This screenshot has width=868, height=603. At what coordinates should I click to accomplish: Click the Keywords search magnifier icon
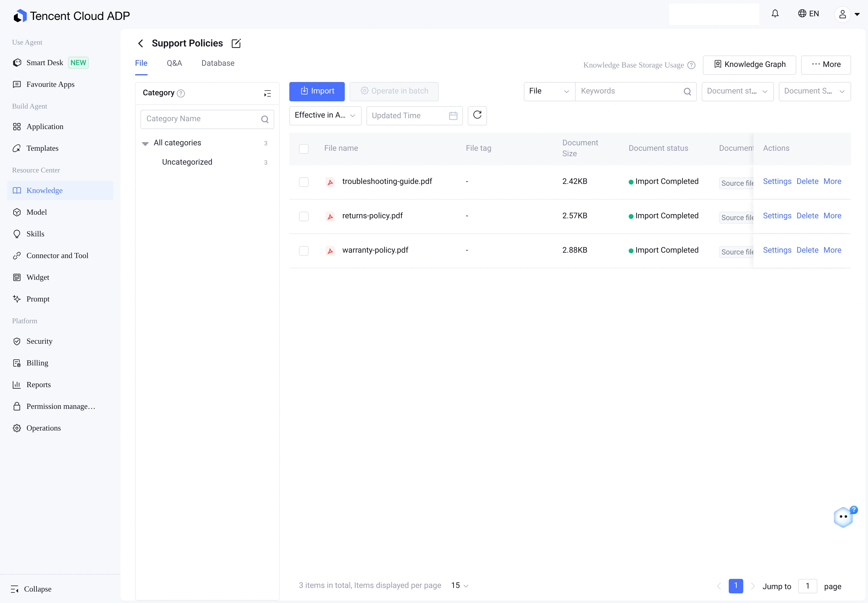click(687, 91)
